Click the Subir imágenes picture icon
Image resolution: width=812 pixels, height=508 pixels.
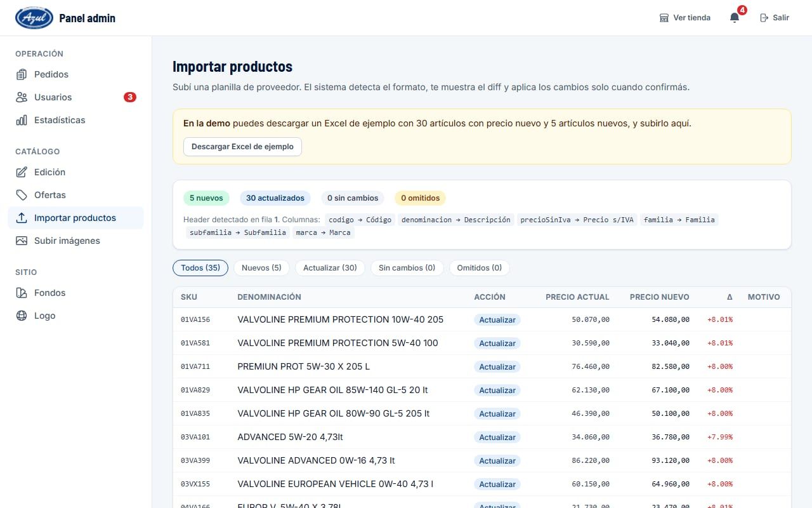click(x=22, y=241)
